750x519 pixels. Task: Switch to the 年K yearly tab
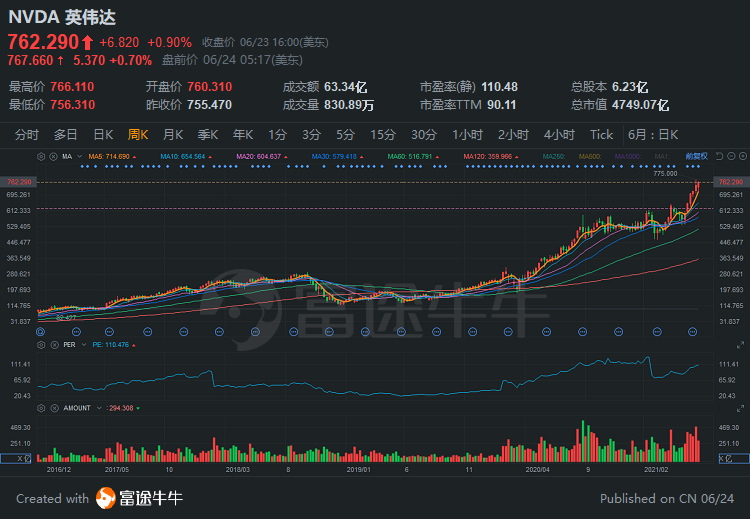point(243,135)
